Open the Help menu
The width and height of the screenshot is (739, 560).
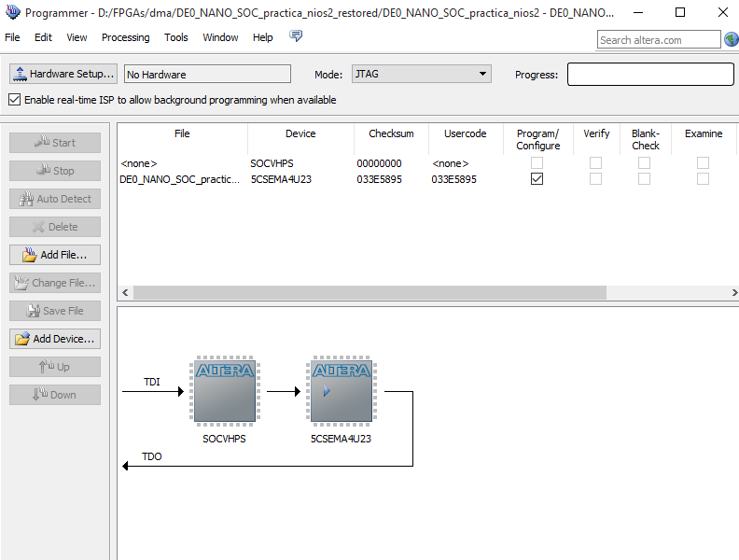coord(262,37)
